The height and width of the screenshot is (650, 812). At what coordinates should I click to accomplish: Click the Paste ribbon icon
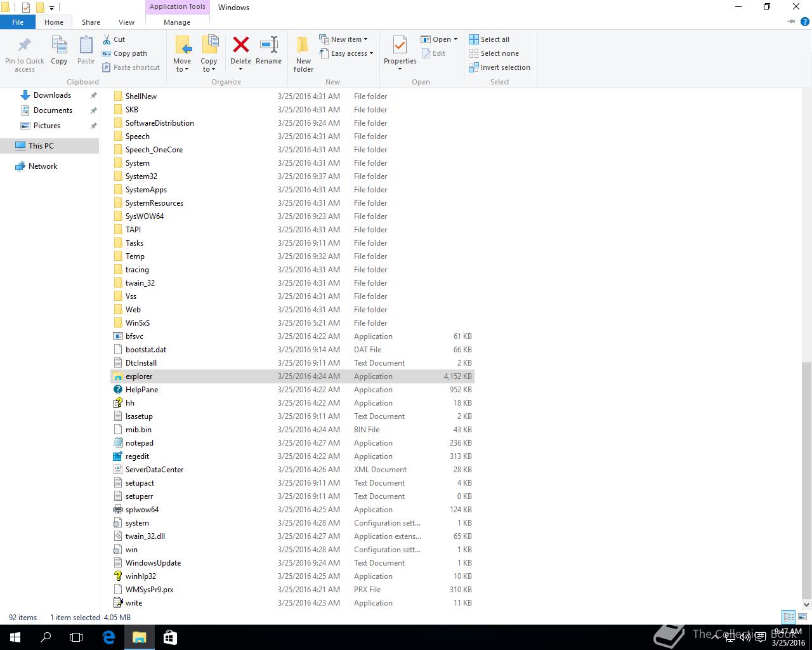(x=86, y=45)
